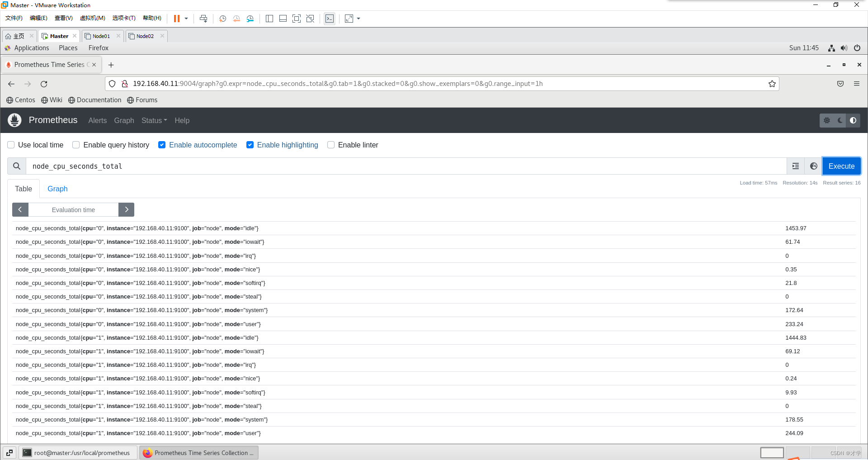Click the unity mode icon
Image resolution: width=868 pixels, height=460 pixels.
point(310,19)
